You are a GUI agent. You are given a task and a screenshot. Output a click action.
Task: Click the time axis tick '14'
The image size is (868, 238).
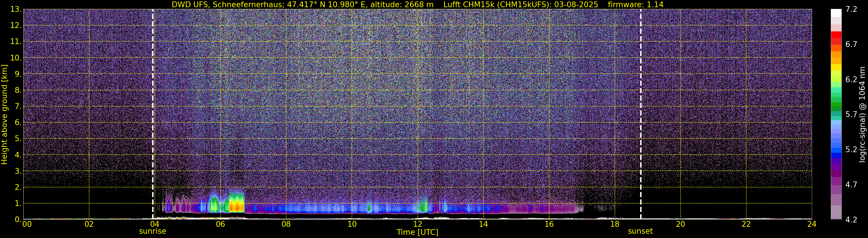pyautogui.click(x=483, y=224)
